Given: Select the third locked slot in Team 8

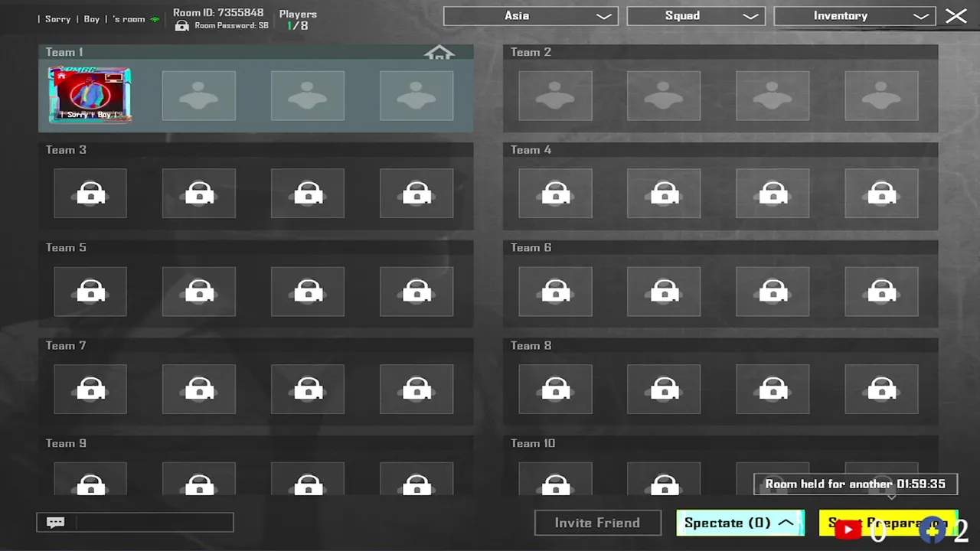Looking at the screenshot, I should [x=773, y=390].
